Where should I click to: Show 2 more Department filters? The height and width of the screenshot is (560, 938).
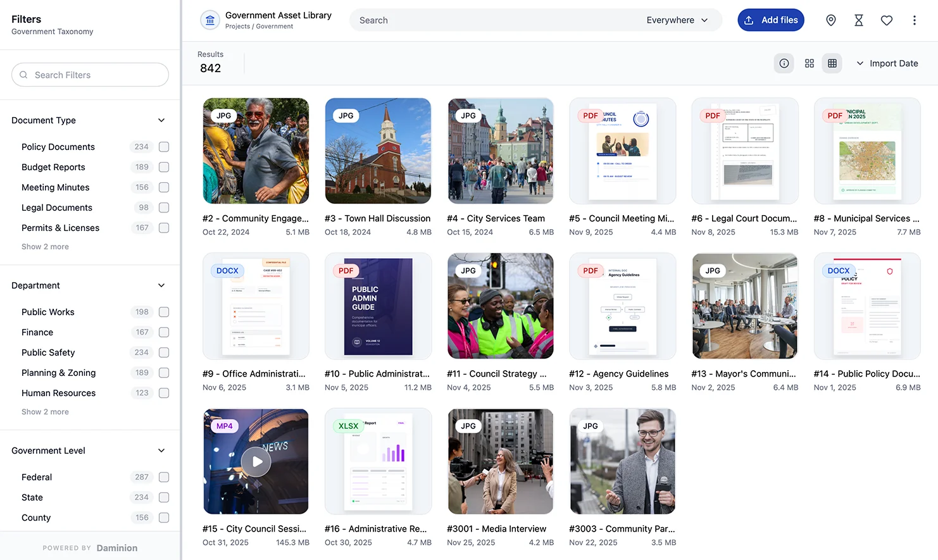[45, 412]
